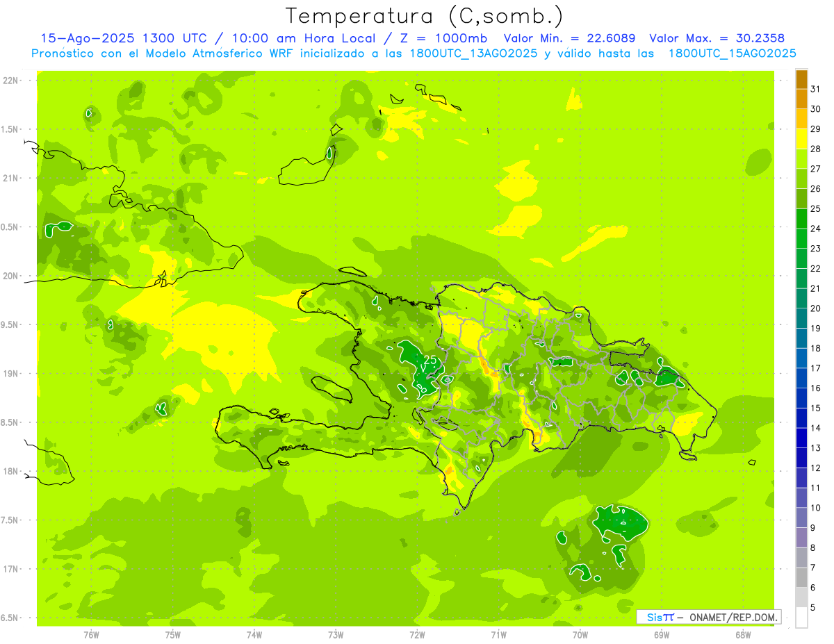Click the '17N' latitude label

(x=10, y=569)
